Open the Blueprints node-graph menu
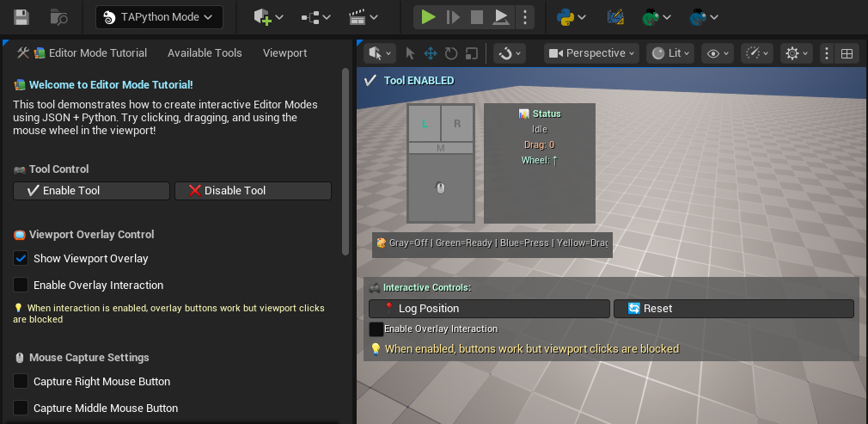The height and width of the screenshot is (424, 868). pos(315,17)
